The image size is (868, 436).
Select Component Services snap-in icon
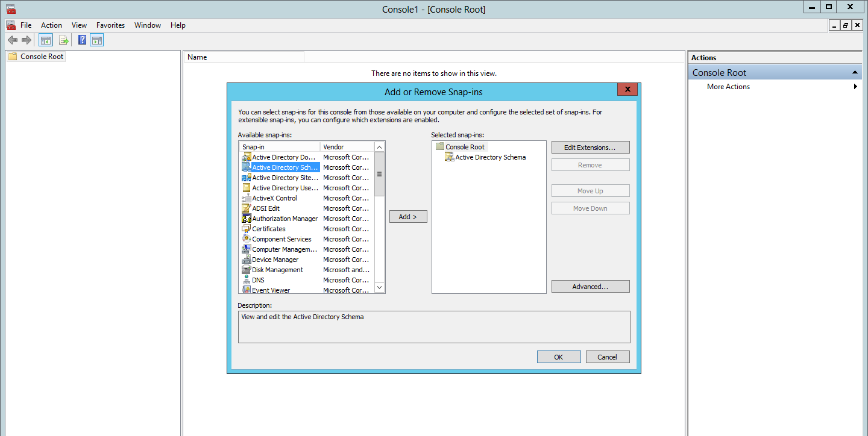[x=246, y=239]
